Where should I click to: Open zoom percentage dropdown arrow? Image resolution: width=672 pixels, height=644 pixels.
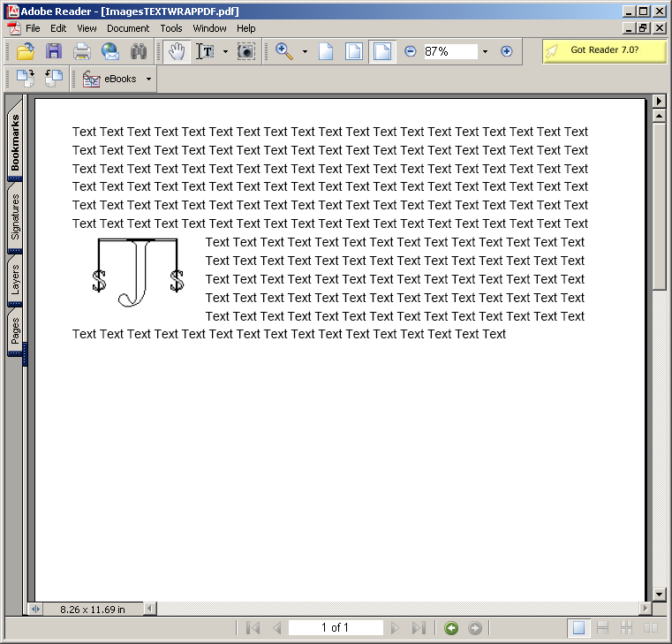pyautogui.click(x=485, y=52)
